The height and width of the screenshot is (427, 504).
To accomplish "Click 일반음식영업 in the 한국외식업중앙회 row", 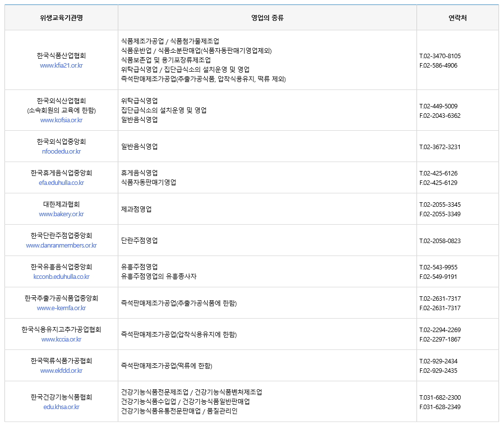I will click(140, 147).
